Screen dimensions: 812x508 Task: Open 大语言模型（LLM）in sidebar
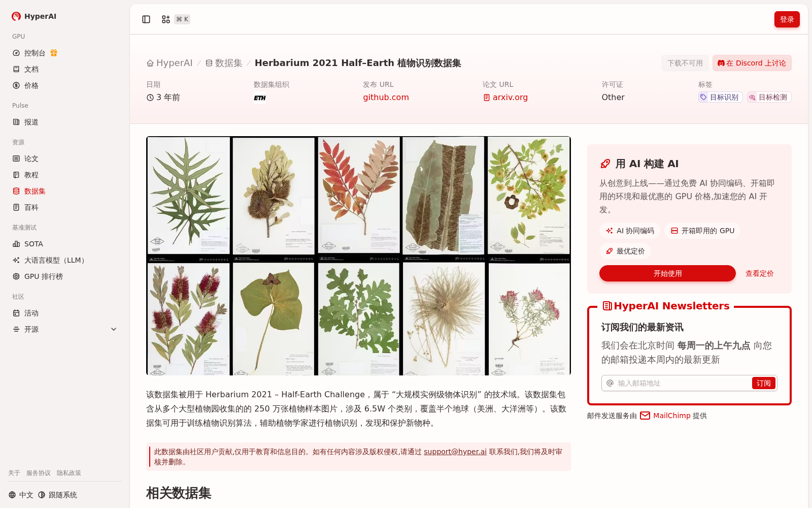click(x=65, y=260)
